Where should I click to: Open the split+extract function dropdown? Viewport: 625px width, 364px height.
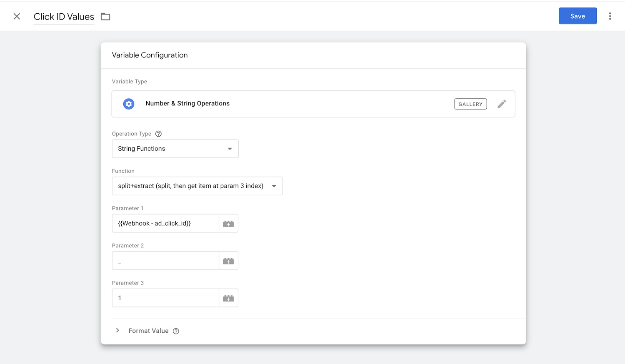pyautogui.click(x=197, y=186)
